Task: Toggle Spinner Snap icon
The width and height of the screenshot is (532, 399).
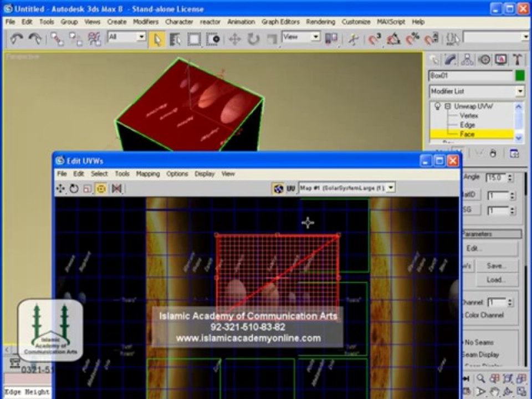Action: tap(432, 39)
